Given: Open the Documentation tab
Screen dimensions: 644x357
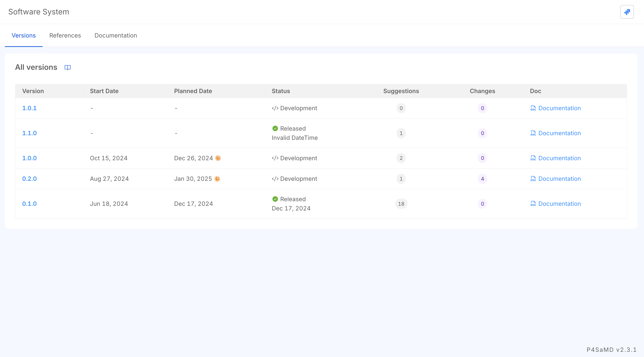Looking at the screenshot, I should (116, 36).
